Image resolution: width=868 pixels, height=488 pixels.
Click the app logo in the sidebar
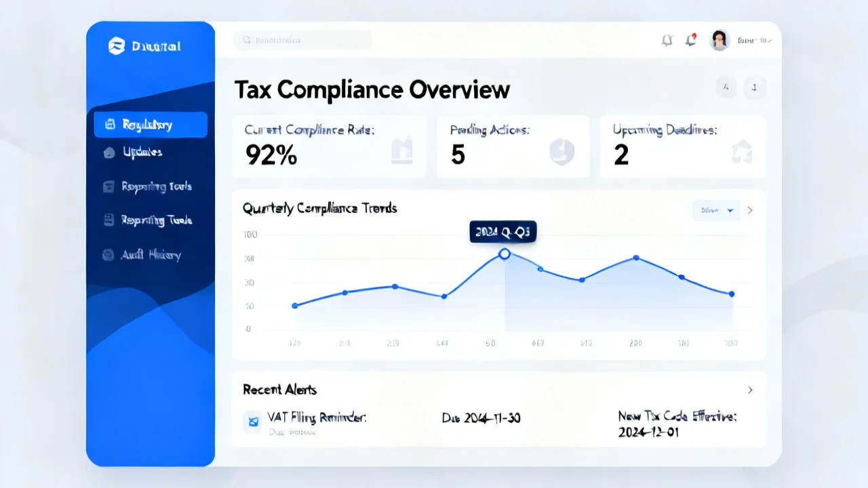(117, 46)
